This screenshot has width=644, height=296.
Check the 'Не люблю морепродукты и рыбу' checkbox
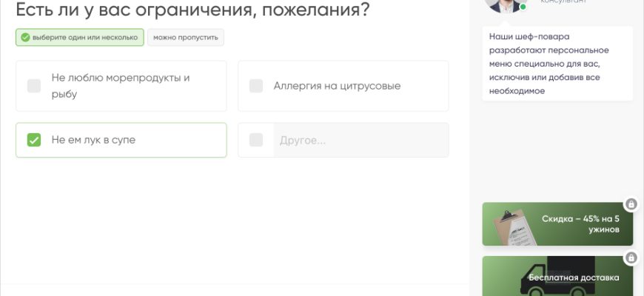[34, 86]
